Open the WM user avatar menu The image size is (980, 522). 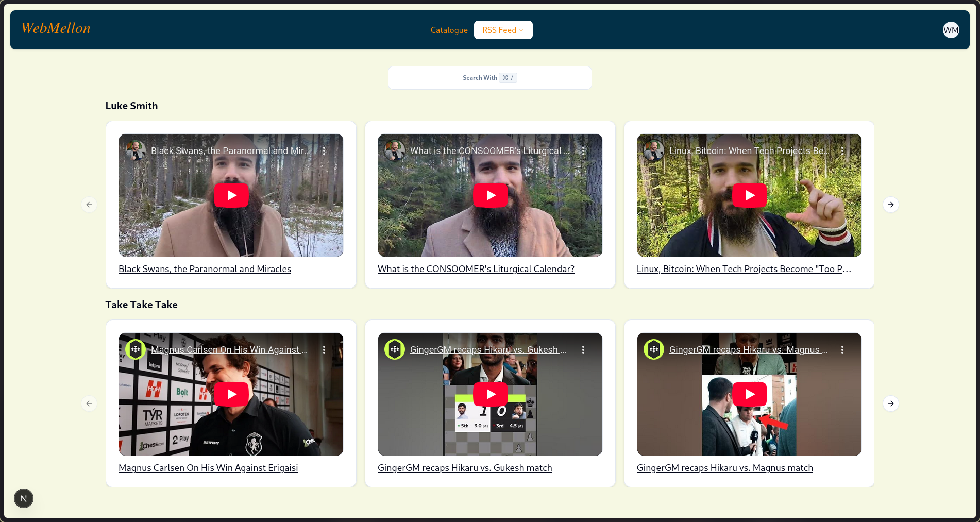[x=951, y=30]
